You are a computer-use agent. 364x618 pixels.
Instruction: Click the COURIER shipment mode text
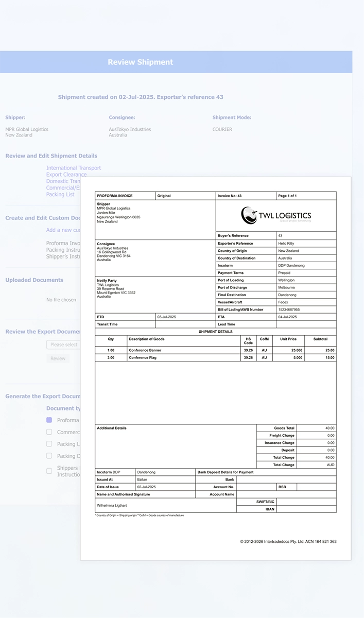point(222,129)
